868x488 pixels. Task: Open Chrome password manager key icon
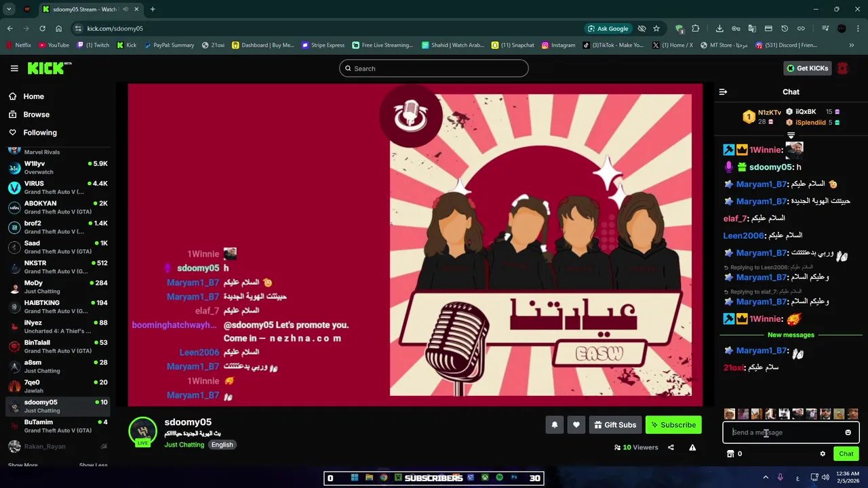736,28
